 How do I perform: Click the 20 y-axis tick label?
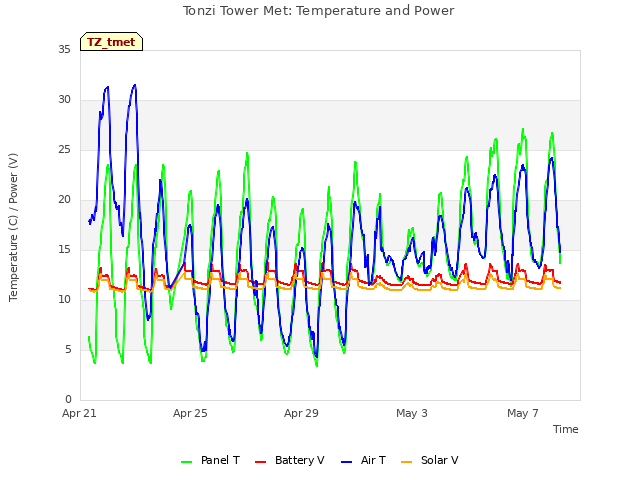pyautogui.click(x=64, y=200)
